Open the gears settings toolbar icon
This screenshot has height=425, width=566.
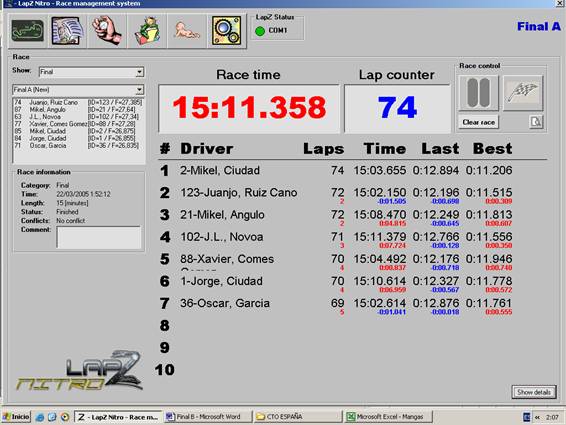pos(226,31)
